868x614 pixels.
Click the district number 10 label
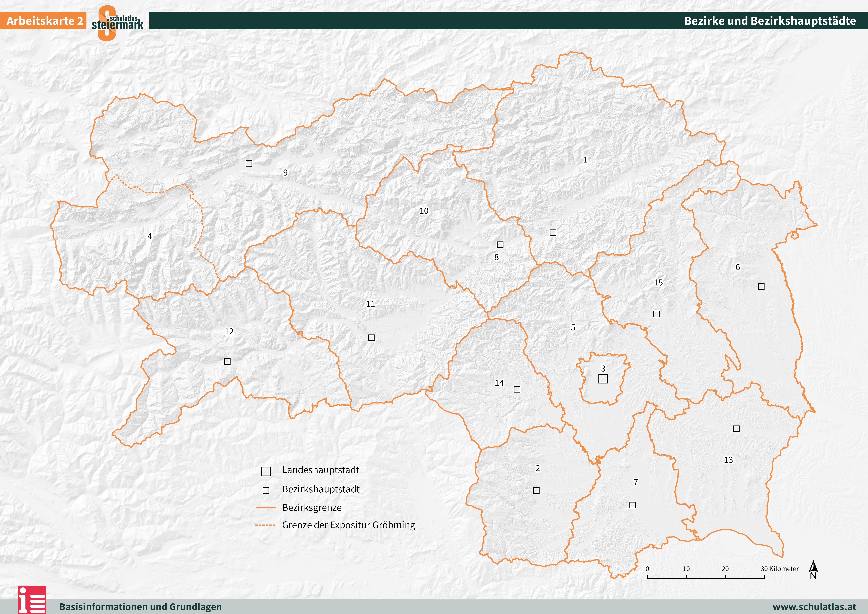pos(424,211)
